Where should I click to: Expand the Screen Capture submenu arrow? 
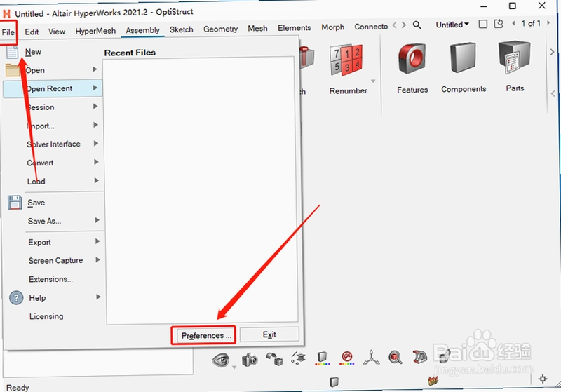pyautogui.click(x=97, y=259)
